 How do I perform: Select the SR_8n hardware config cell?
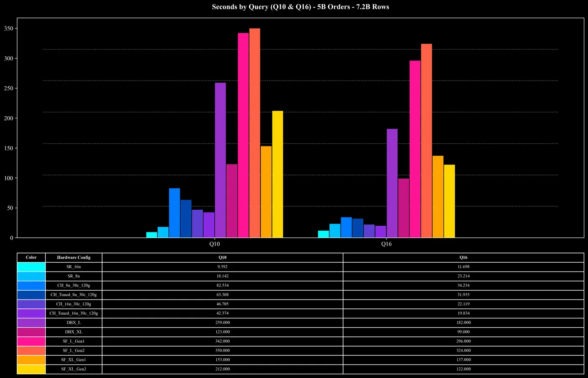(x=73, y=276)
